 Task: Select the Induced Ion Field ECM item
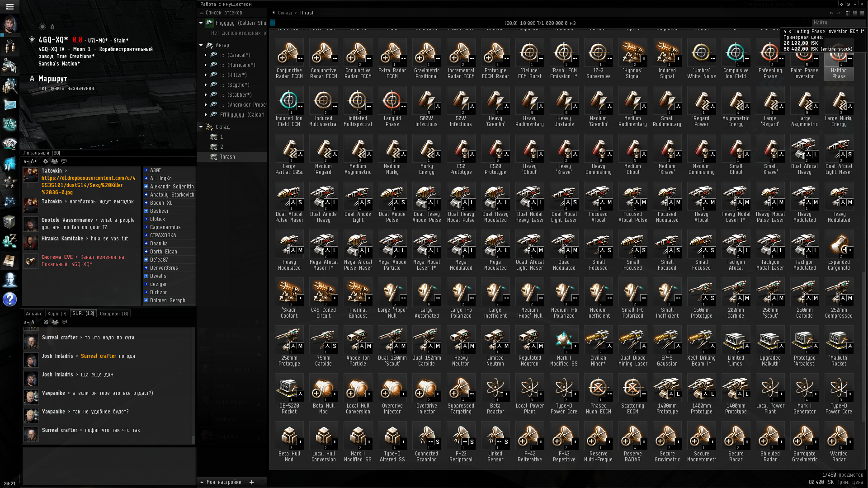tap(289, 107)
